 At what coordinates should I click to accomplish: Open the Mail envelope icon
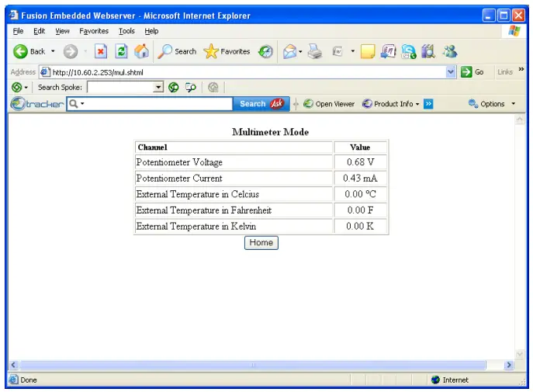tap(289, 52)
